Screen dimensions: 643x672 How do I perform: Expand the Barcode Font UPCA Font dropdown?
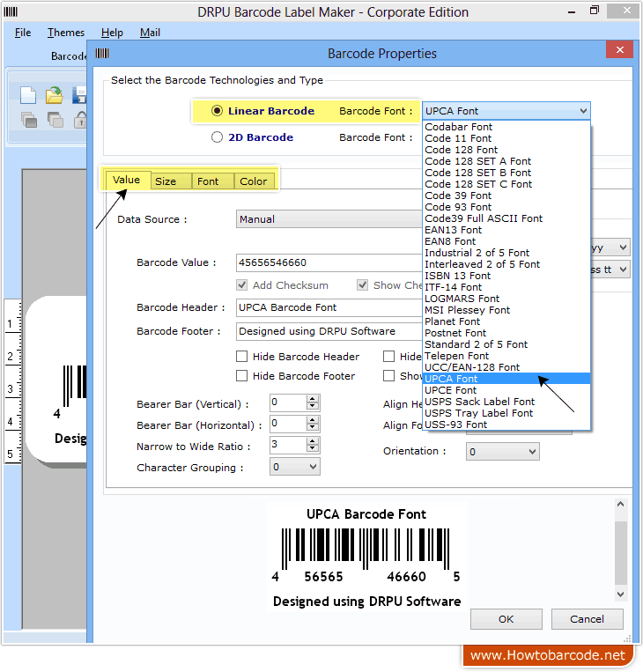pyautogui.click(x=506, y=111)
